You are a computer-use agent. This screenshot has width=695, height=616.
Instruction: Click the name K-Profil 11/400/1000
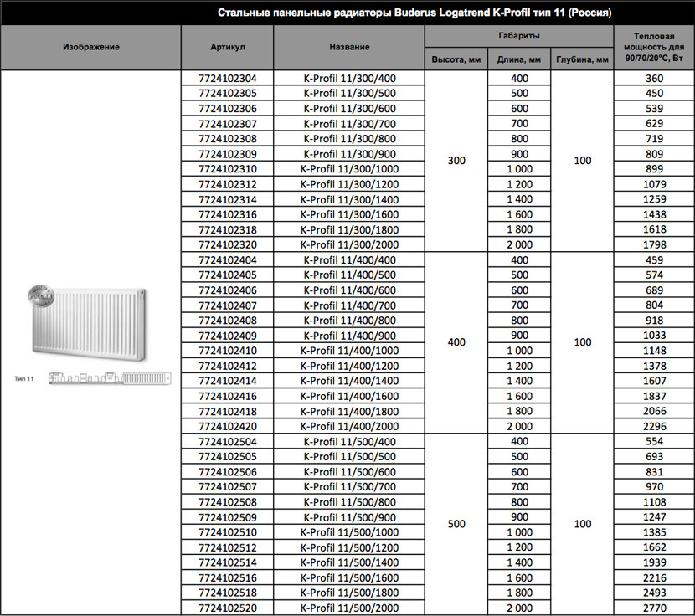349,351
